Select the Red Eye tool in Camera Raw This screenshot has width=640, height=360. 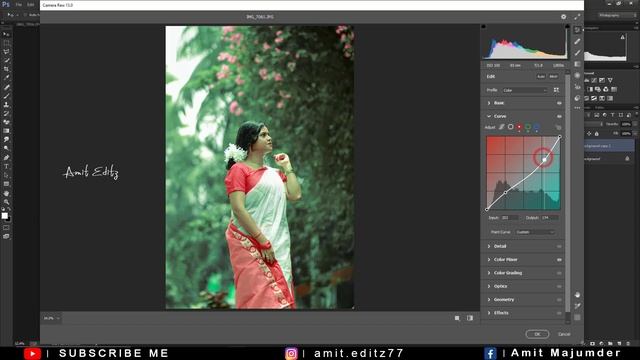[577, 87]
